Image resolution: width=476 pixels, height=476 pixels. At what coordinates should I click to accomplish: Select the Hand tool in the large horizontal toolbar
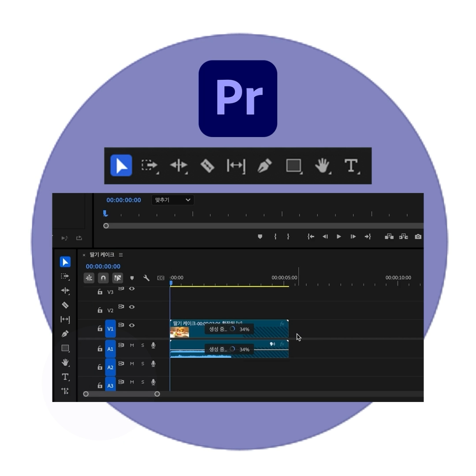(x=322, y=166)
